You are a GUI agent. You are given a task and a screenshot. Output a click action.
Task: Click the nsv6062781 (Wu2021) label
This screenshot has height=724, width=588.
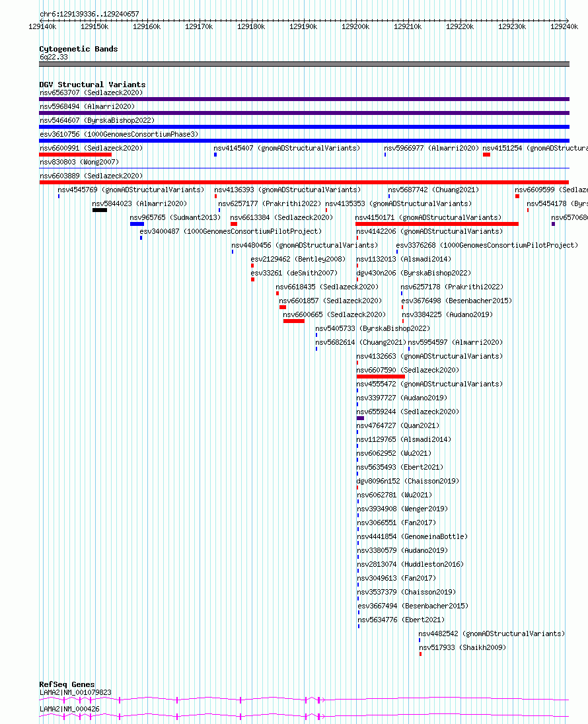pos(394,495)
